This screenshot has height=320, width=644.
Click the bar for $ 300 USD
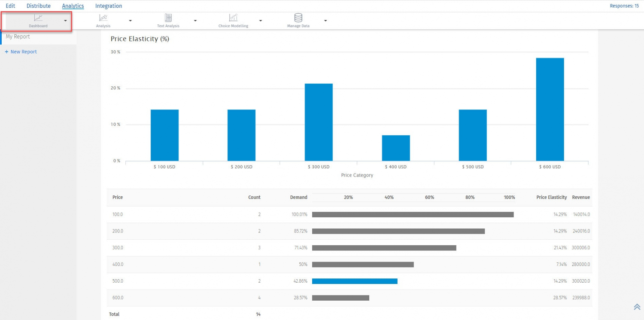319,122
